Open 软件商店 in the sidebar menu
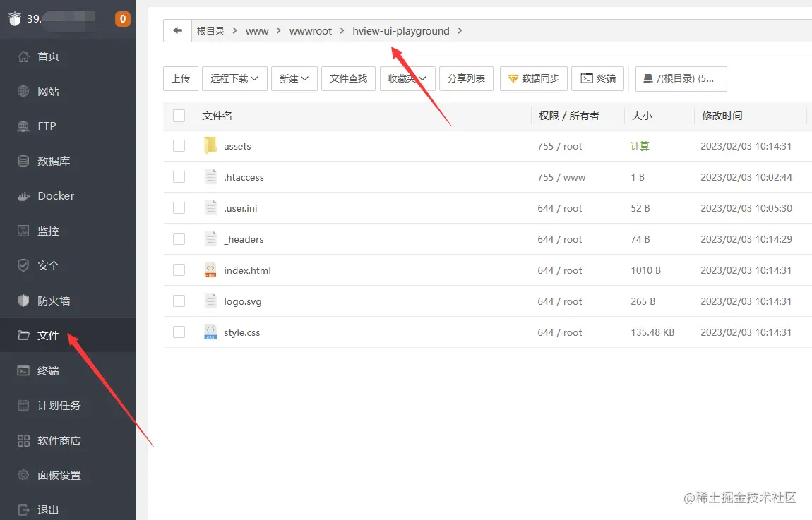The image size is (812, 520). pyautogui.click(x=68, y=440)
